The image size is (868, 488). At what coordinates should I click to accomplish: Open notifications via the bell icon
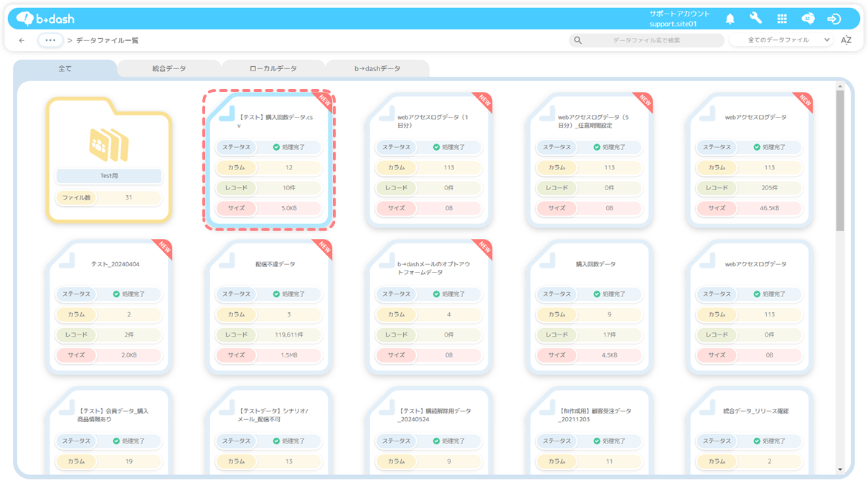click(730, 19)
